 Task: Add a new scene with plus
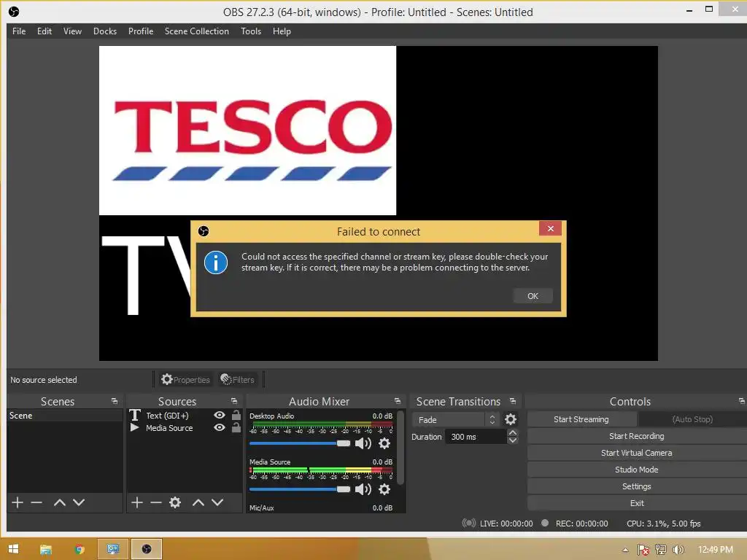click(x=18, y=502)
